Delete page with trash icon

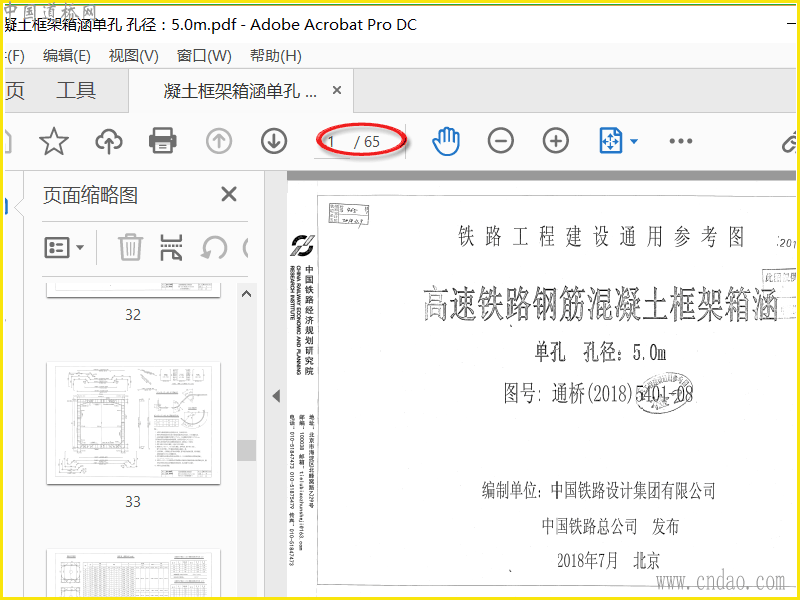tap(131, 247)
